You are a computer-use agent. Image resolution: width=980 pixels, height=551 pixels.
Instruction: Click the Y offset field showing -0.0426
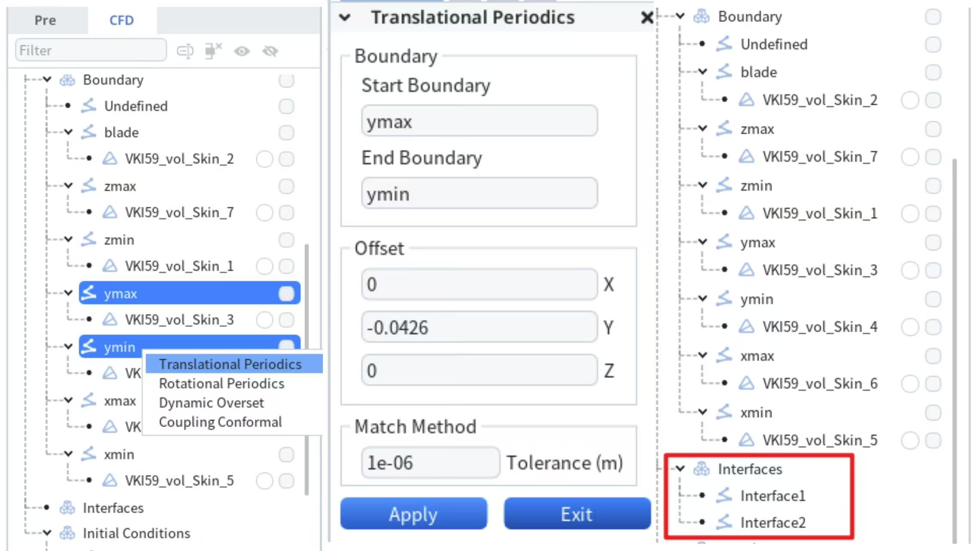(x=479, y=327)
